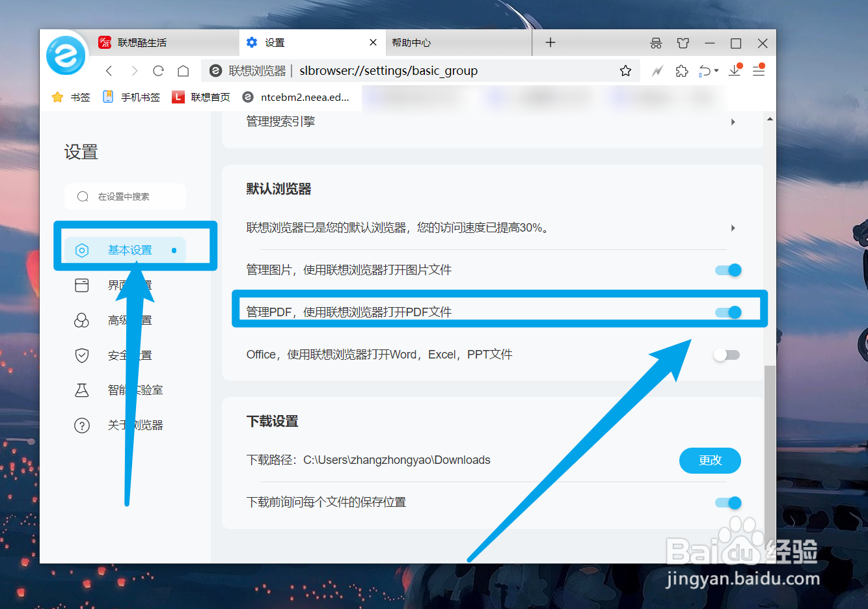Click the 高级设置 sidebar icon

[x=82, y=320]
